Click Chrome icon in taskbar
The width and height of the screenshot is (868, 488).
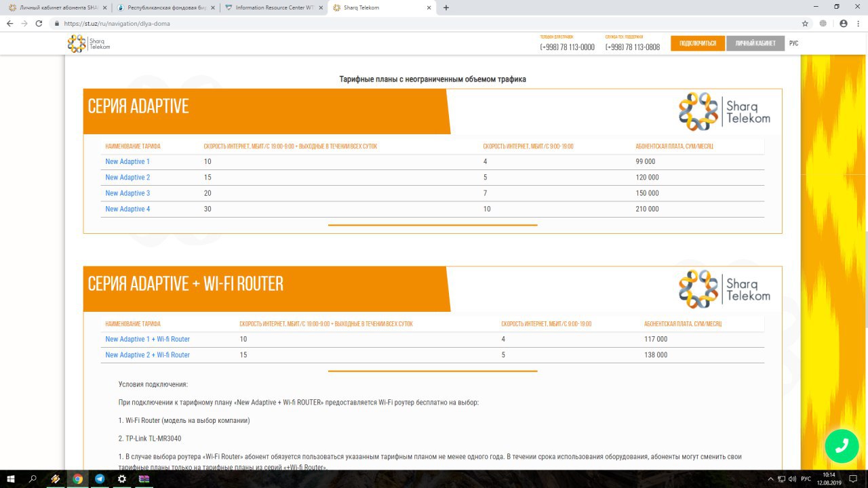pyautogui.click(x=78, y=479)
